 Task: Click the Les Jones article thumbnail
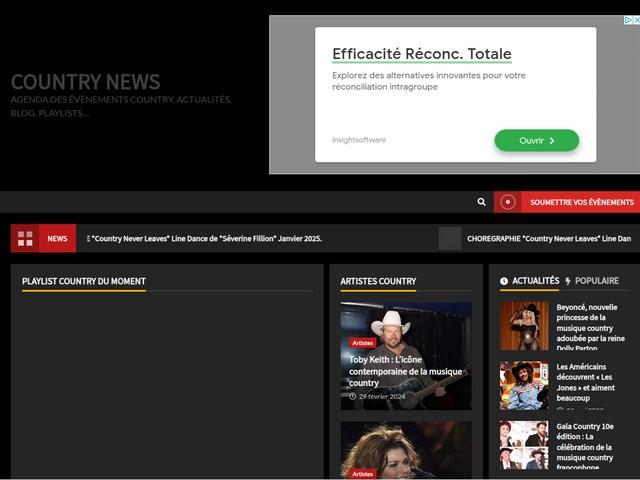pos(524,385)
